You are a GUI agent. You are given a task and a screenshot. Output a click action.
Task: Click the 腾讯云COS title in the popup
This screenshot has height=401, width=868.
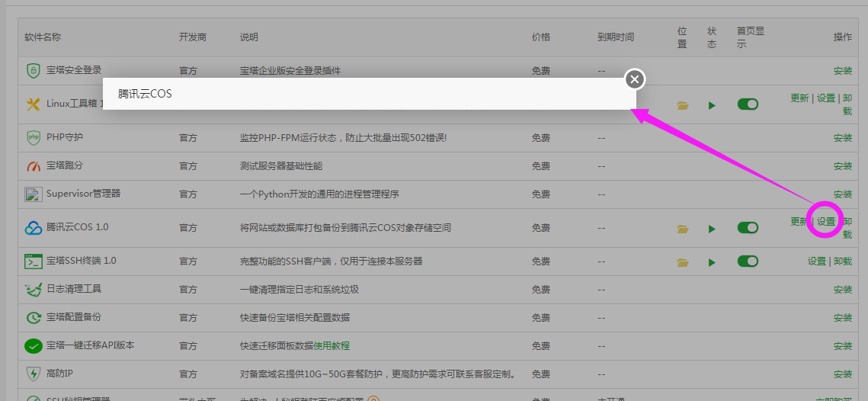coord(145,94)
